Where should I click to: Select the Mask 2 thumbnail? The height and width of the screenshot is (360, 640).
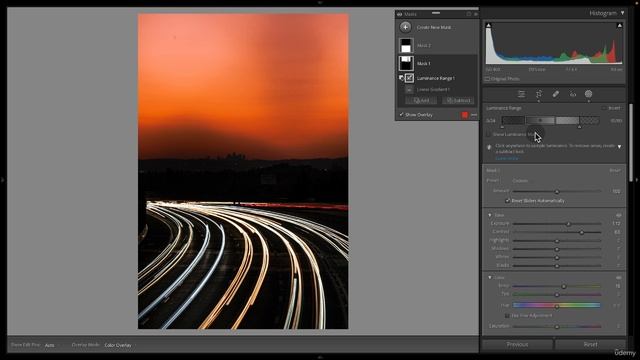click(x=406, y=45)
